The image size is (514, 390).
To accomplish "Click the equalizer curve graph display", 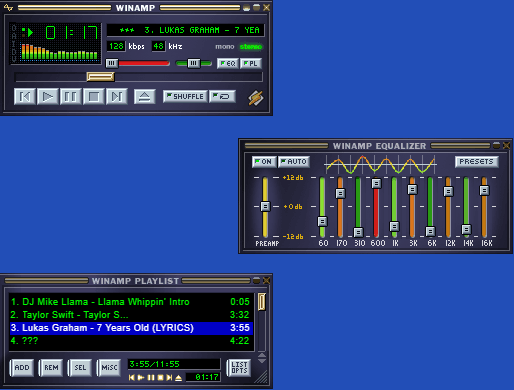I will coord(380,164).
